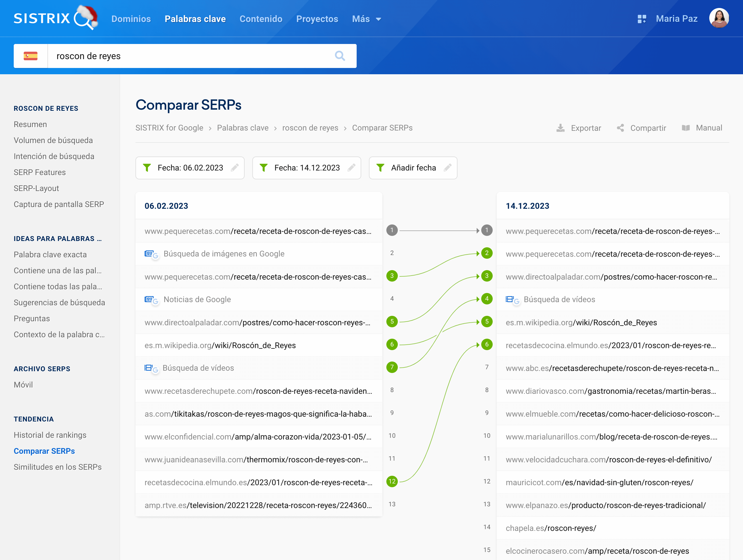Click Añadir fecha filter button

pos(413,168)
